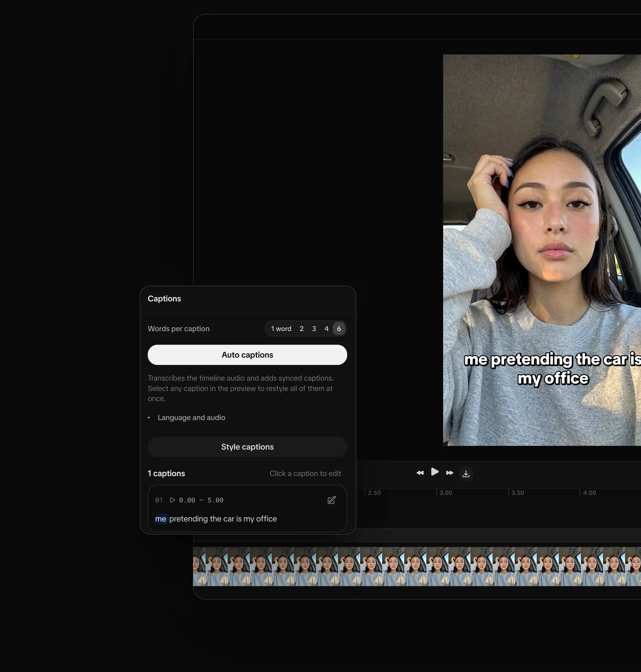Screen dimensions: 641x672
Task: Select 1 word per caption
Action: pos(281,329)
